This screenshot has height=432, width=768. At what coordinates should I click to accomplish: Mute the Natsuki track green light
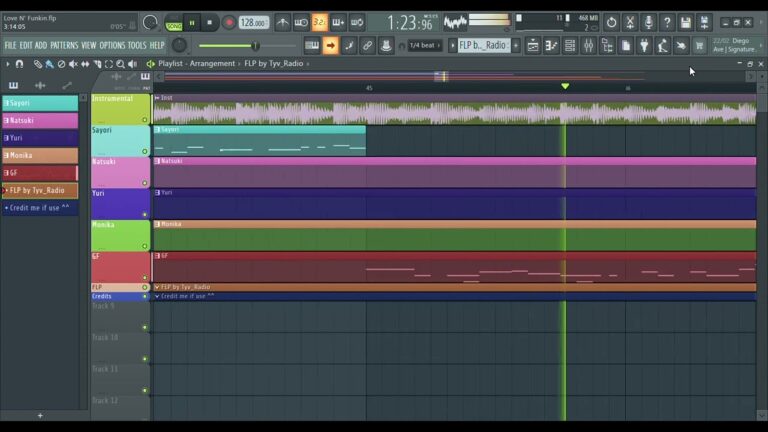pos(144,183)
